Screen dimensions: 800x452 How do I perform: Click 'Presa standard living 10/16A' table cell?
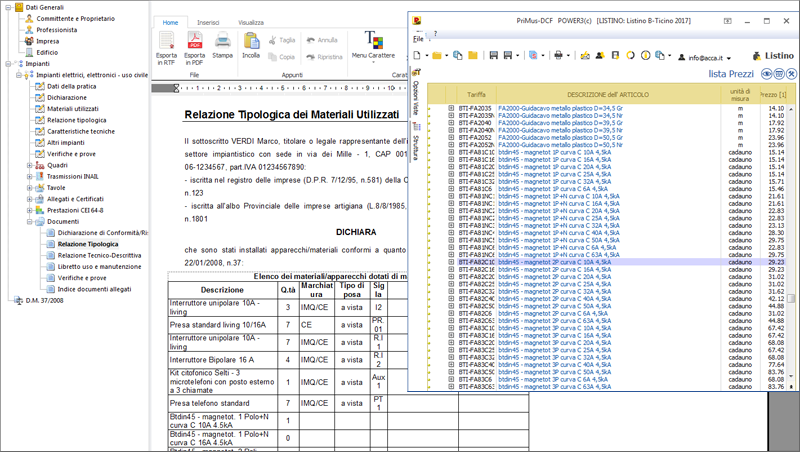pos(222,324)
